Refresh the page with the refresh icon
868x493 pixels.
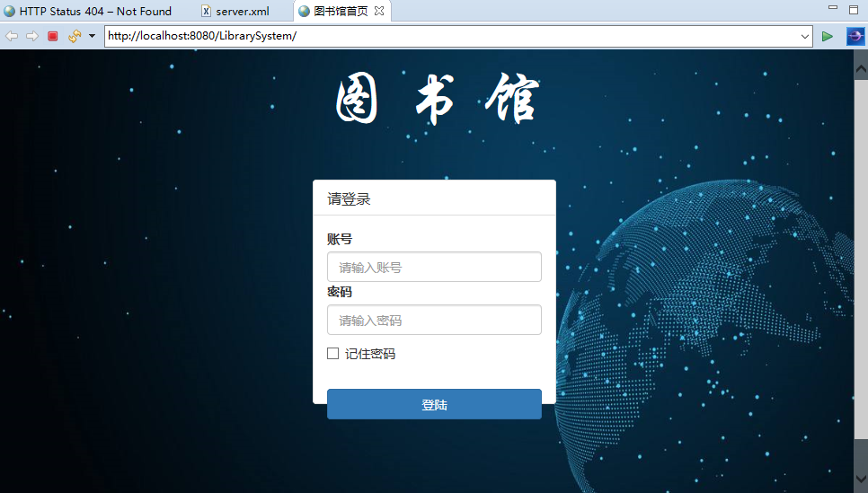click(x=75, y=37)
